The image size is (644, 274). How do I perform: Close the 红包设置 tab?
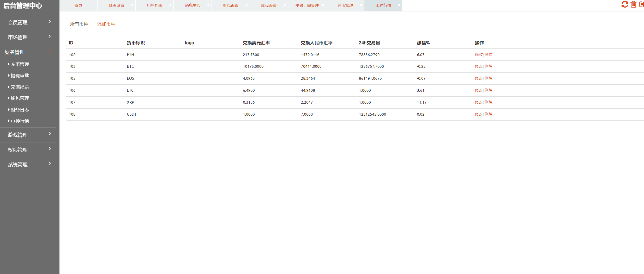click(x=246, y=5)
